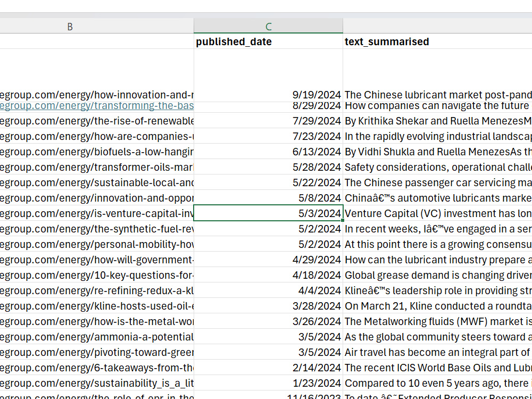Click summary 'Safety considerations, operational'
This screenshot has width=532, height=399.
point(437,167)
